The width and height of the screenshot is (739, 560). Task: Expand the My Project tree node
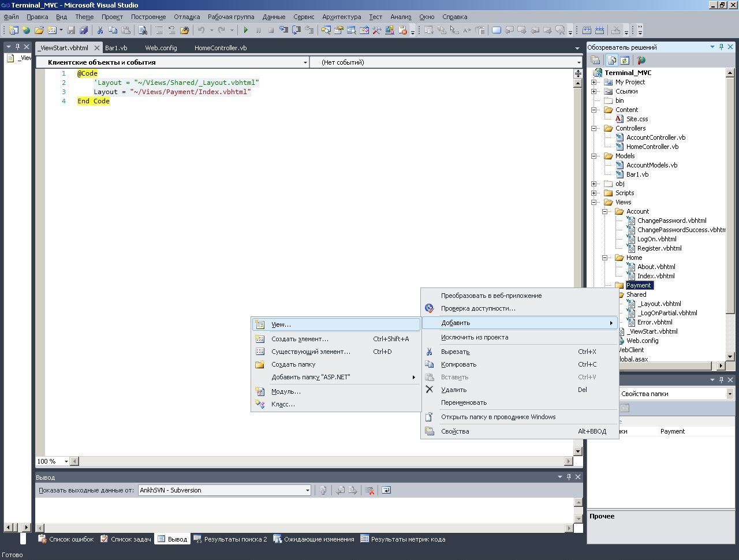(x=594, y=82)
